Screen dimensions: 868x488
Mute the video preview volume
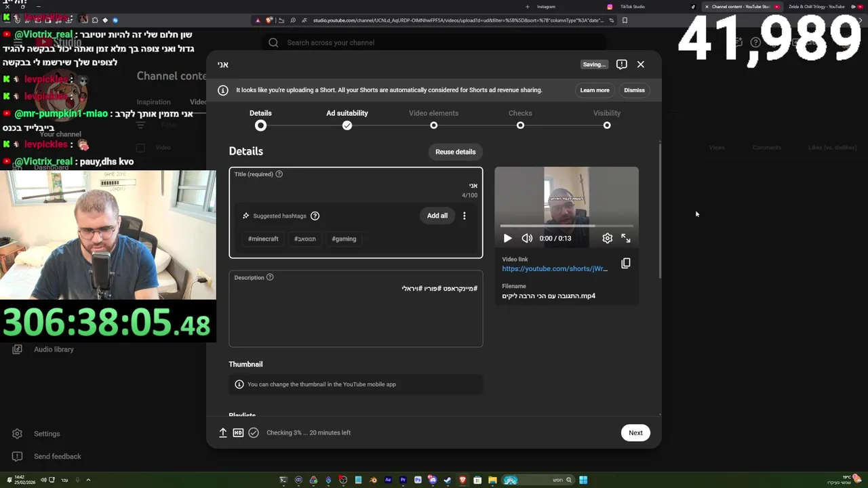click(x=527, y=238)
